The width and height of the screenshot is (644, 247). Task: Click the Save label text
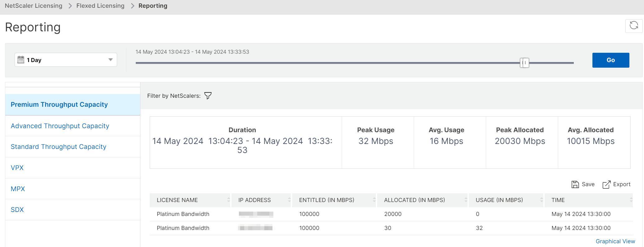[588, 184]
